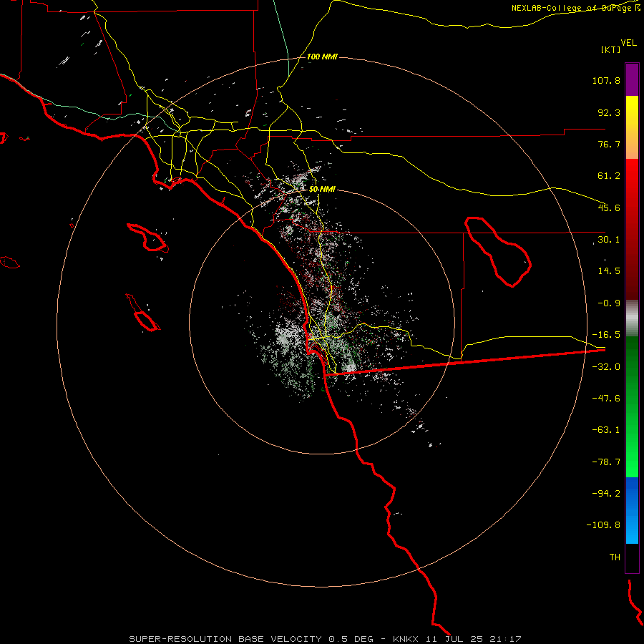644x644 pixels.
Task: Click the -16.5 legend value
Action: pyautogui.click(x=606, y=335)
